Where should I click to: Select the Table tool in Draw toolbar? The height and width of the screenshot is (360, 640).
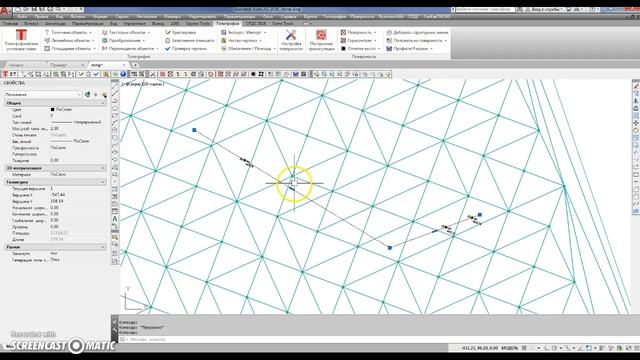coord(115,211)
